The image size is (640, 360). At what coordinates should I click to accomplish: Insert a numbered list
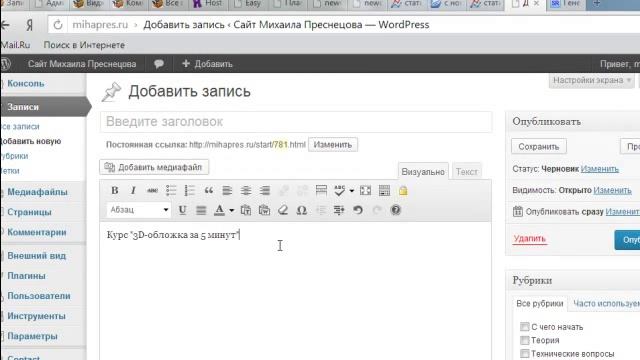coord(189,190)
